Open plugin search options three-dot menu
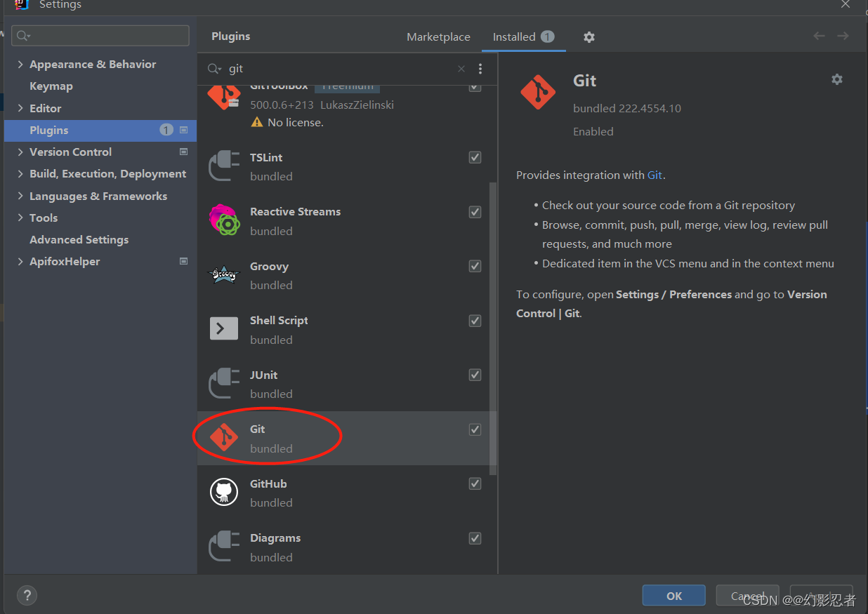This screenshot has width=868, height=614. coord(480,69)
